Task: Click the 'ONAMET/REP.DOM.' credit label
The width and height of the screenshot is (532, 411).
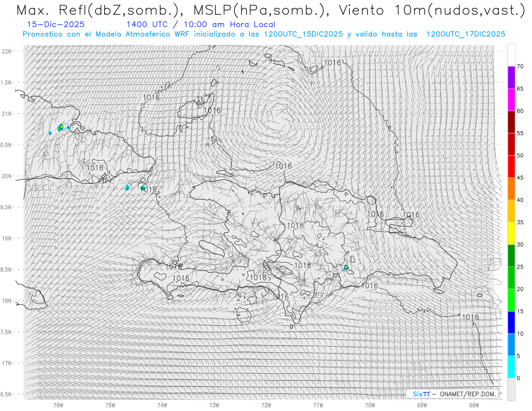Action: [468, 394]
